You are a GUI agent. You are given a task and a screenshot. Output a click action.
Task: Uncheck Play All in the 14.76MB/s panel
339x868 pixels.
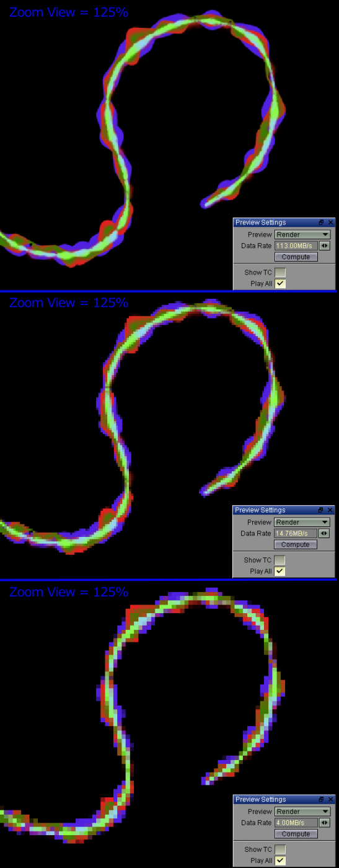[x=280, y=571]
